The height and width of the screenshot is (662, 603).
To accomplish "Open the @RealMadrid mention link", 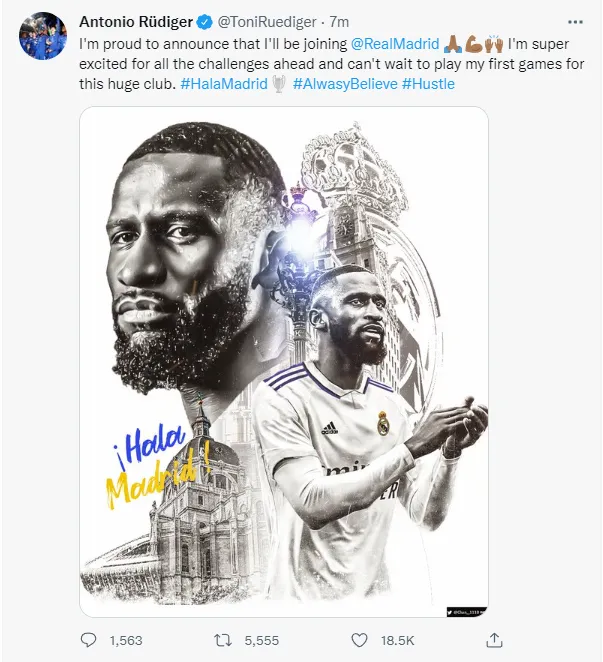I will (x=395, y=44).
